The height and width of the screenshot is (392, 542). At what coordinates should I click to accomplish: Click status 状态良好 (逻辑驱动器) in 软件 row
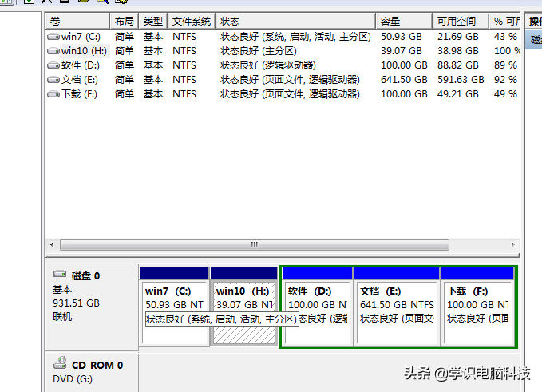(268, 65)
